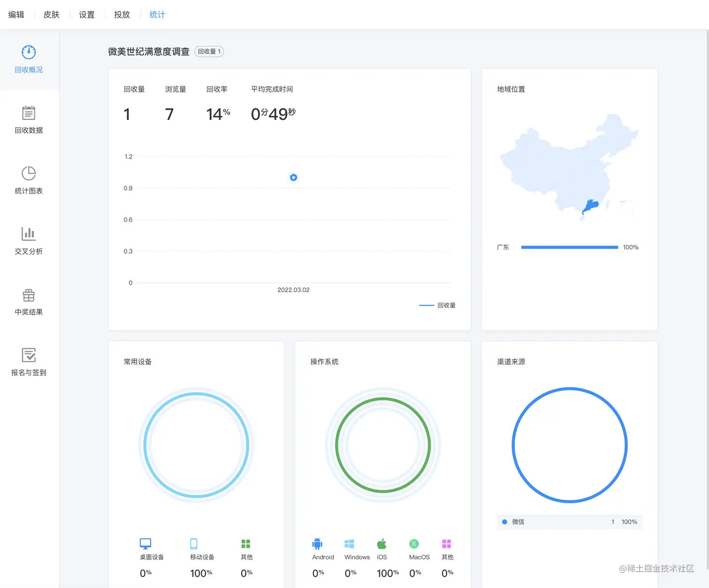The image size is (709, 588).
Task: Click the MacOS icon
Action: point(414,543)
